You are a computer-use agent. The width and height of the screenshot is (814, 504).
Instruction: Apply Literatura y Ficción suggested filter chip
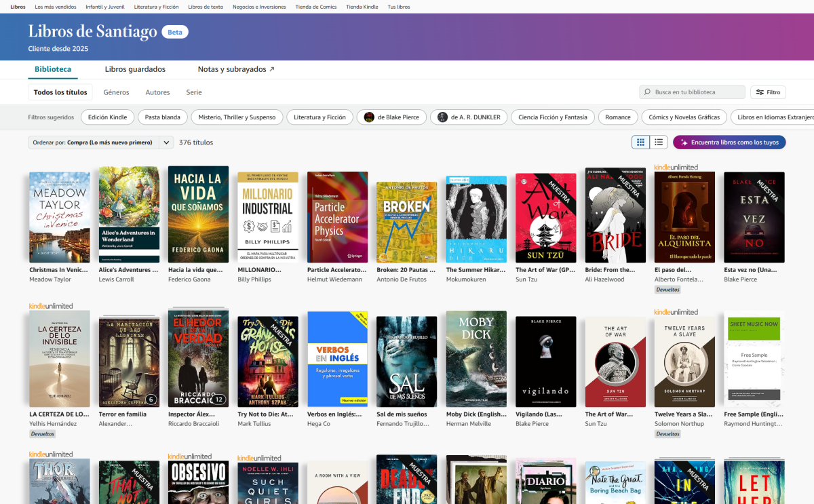320,117
